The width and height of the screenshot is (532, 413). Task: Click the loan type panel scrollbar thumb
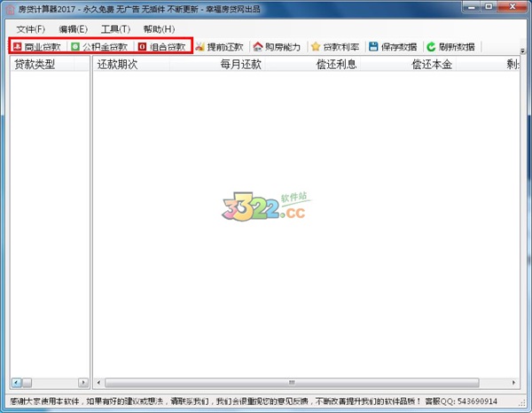tap(27, 383)
